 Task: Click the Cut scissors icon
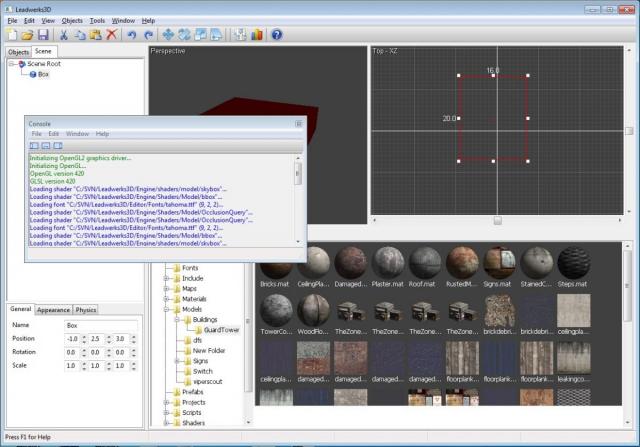(65, 34)
